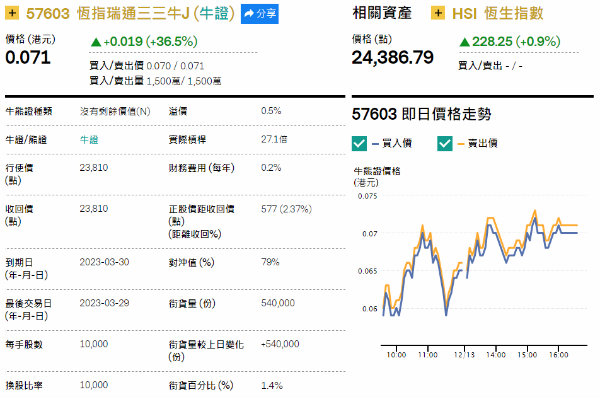Viewport: 600px width, 398px height.
Task: Select the 財務費用 value 0.2%
Action: tap(271, 168)
